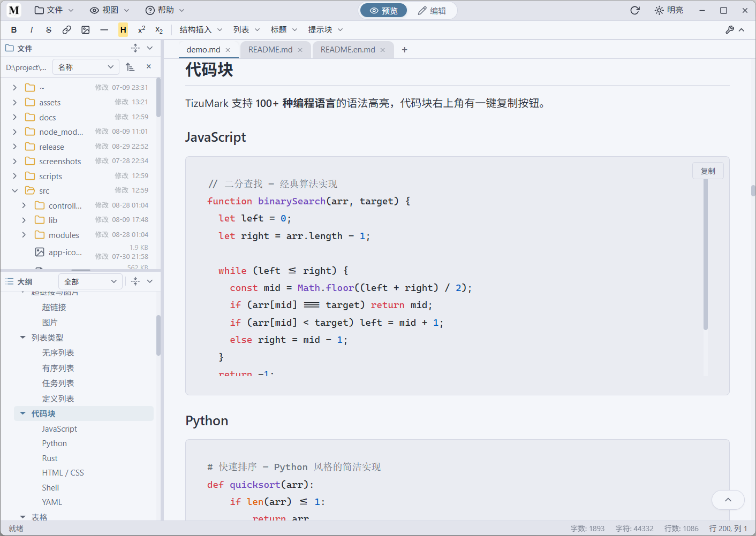Expand the 表格 outline section
The image size is (756, 536).
(x=22, y=517)
